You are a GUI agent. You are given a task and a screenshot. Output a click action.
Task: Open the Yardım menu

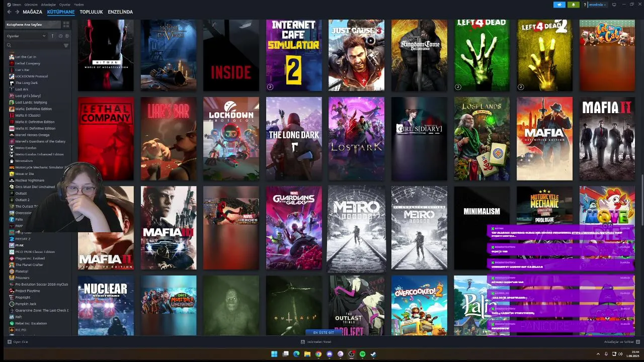click(78, 5)
